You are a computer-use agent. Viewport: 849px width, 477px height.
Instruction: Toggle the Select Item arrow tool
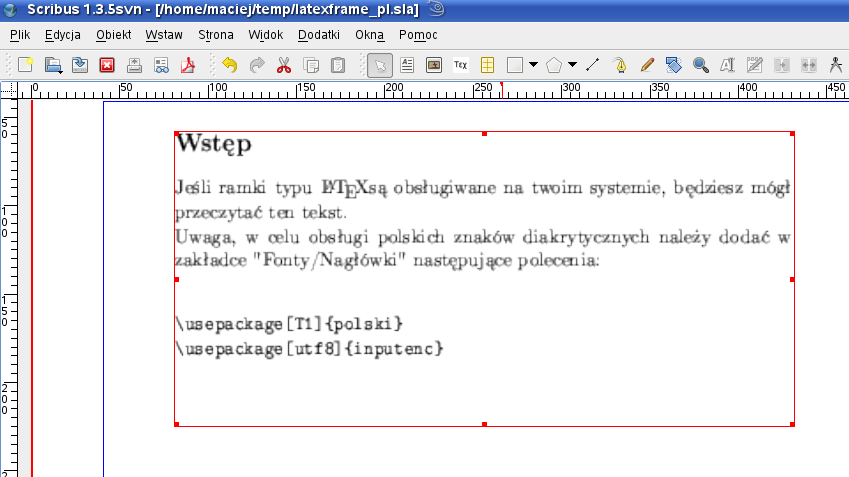point(380,65)
